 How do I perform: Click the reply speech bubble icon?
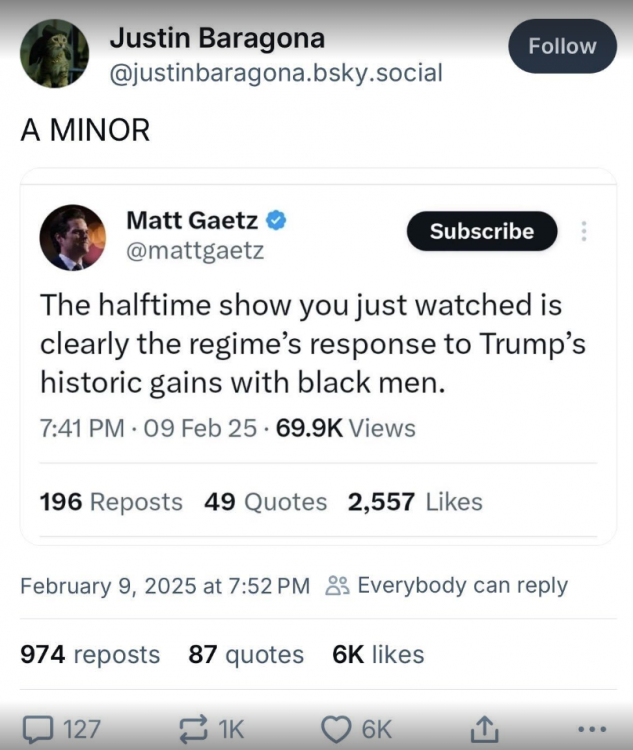[38, 729]
